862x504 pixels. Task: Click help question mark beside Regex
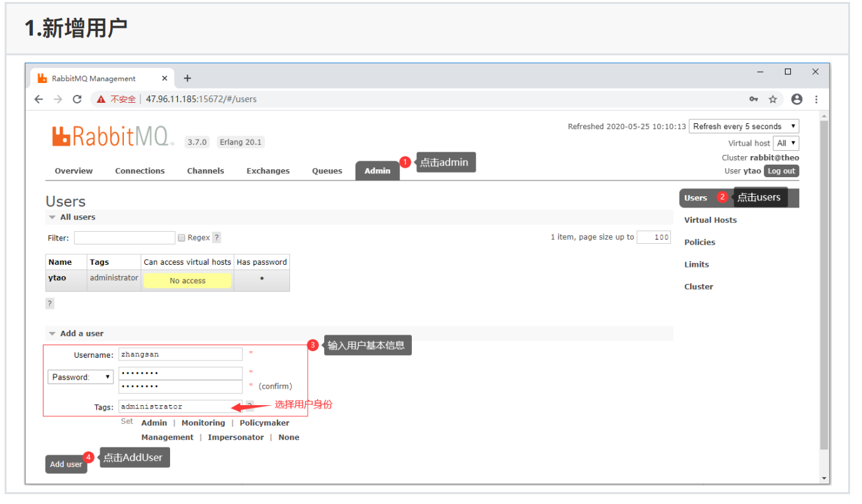[217, 238]
